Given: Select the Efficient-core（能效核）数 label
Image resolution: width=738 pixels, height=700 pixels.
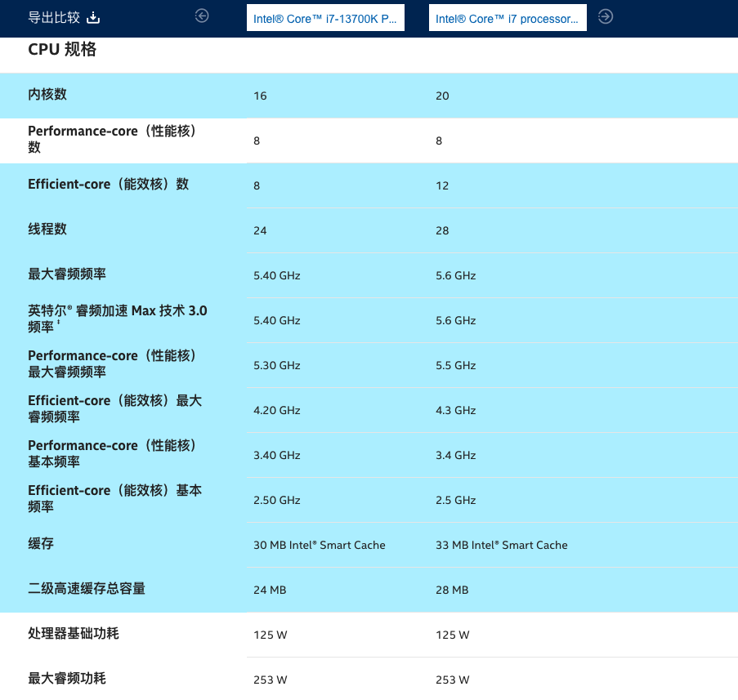Looking at the screenshot, I should point(108,184).
